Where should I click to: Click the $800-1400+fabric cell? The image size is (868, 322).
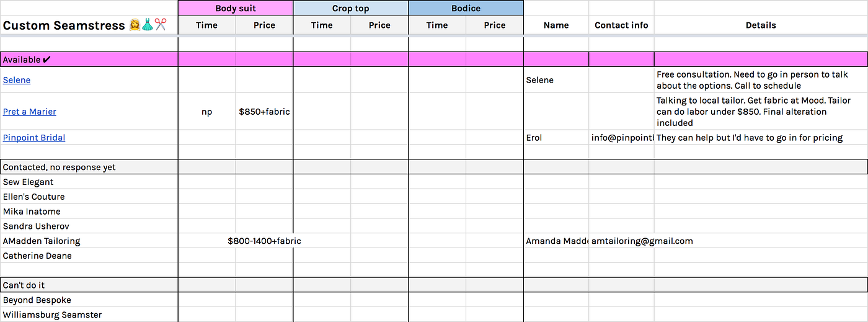[x=264, y=241]
